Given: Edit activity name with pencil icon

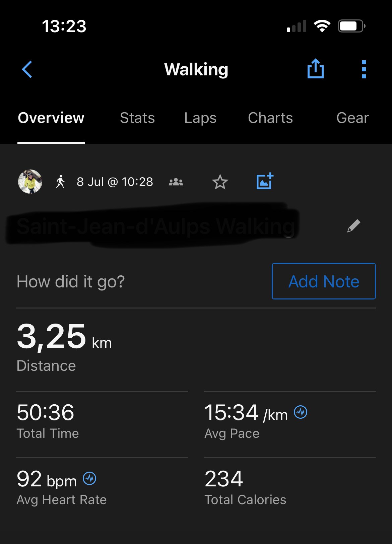Looking at the screenshot, I should tap(353, 226).
